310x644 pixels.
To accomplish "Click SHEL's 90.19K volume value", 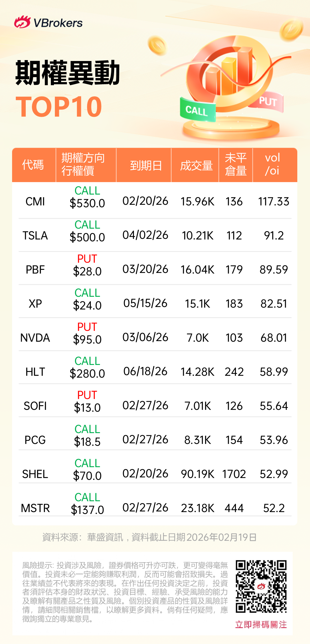I will tap(197, 474).
